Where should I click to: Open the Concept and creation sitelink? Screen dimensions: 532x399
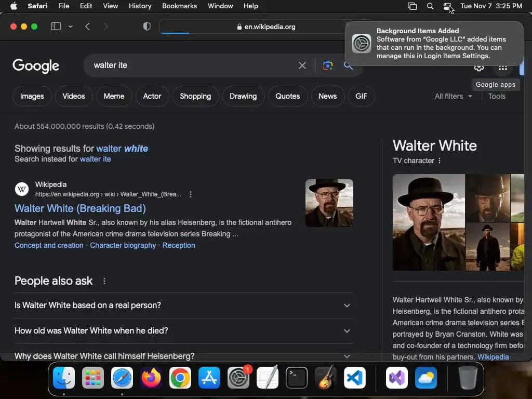49,245
